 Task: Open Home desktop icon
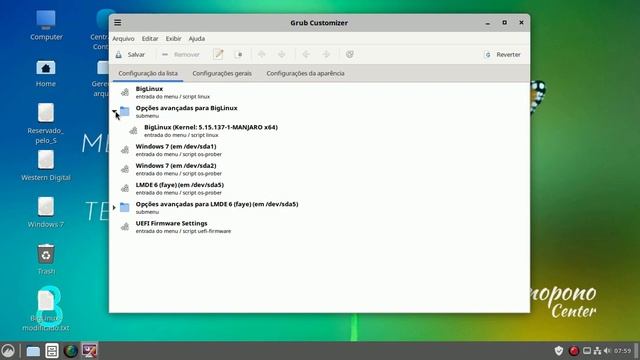coord(46,73)
